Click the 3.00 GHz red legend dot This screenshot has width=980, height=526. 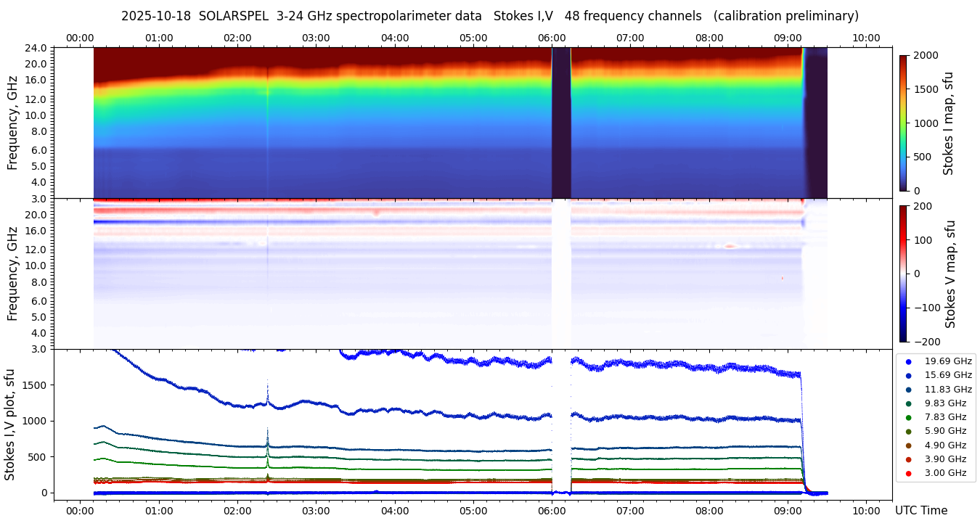(908, 474)
